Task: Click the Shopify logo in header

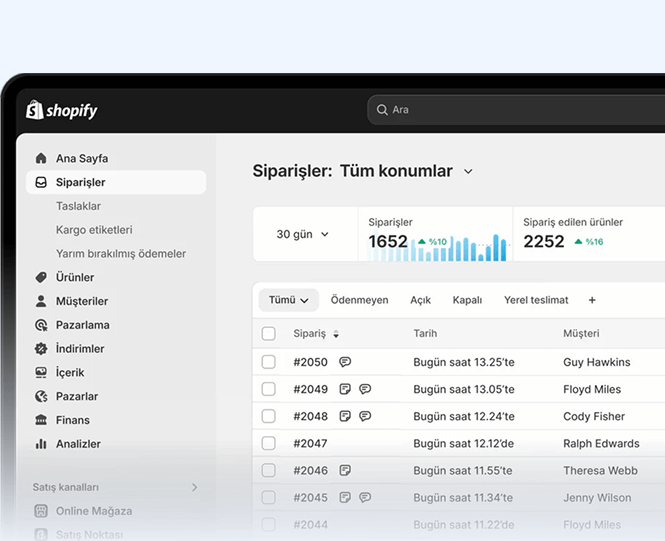Action: 62,110
